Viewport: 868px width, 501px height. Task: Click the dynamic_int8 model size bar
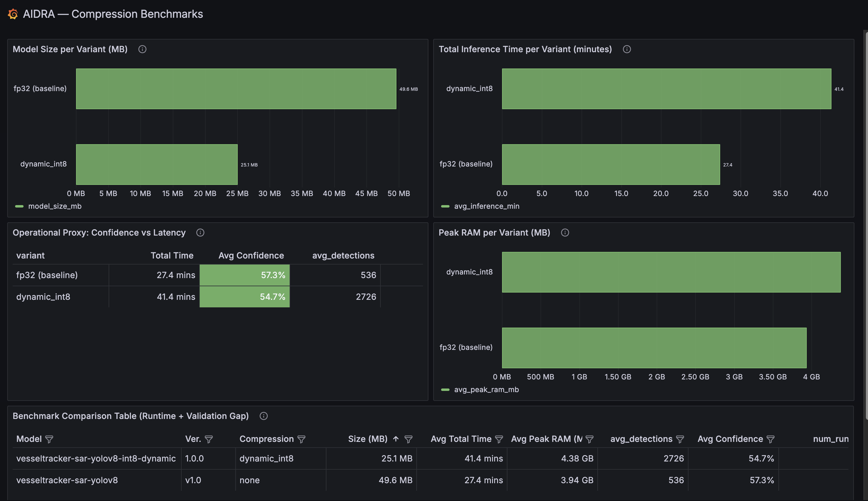pos(157,164)
